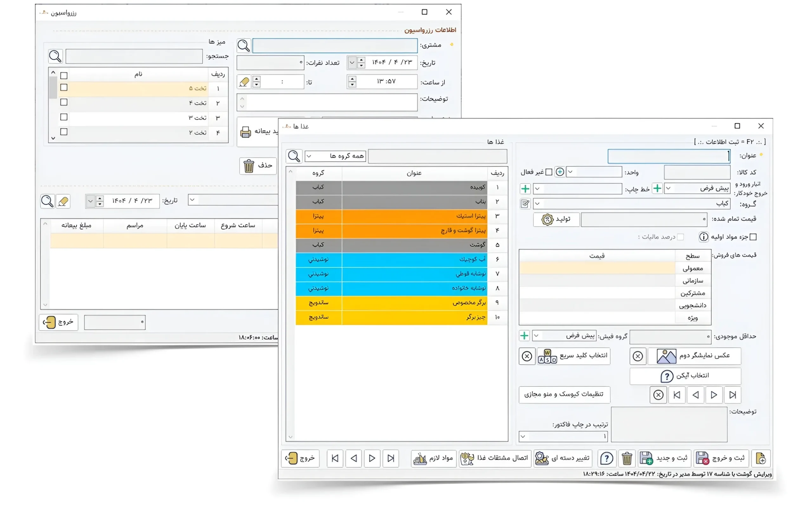Screen dimensions: 812x508
Task: Clear the second display image
Action: click(x=638, y=356)
